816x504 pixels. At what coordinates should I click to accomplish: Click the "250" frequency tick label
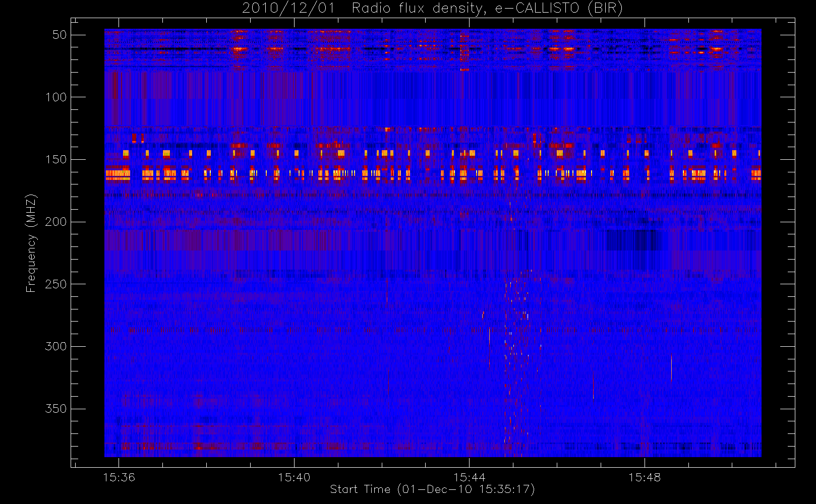[x=56, y=284]
